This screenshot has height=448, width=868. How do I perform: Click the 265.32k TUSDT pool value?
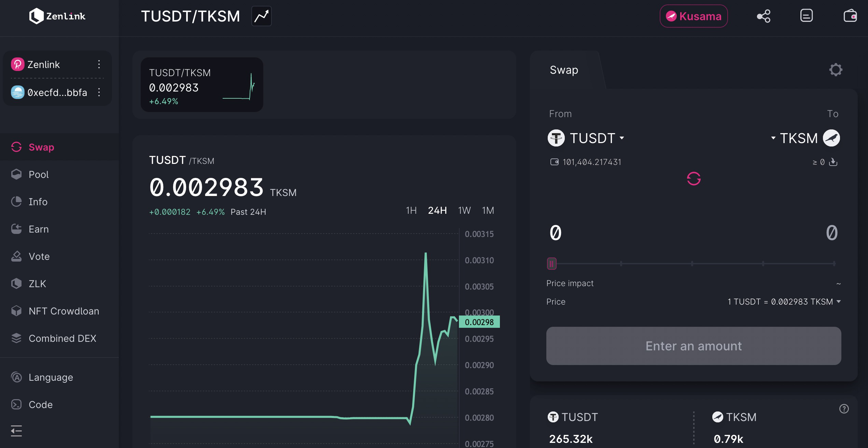pos(571,439)
